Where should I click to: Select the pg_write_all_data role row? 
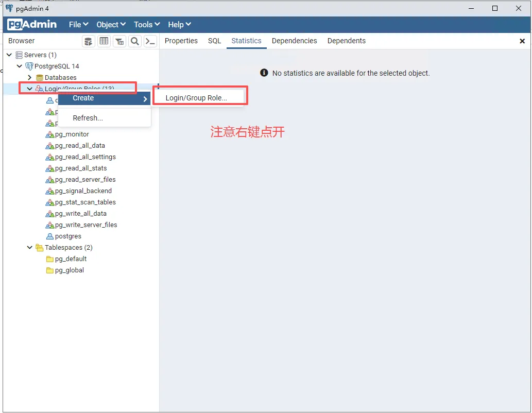tap(81, 214)
